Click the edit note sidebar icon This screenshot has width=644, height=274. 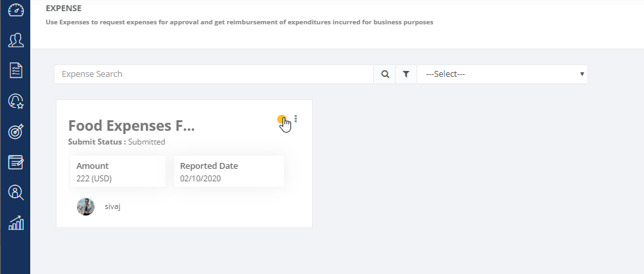pyautogui.click(x=15, y=162)
